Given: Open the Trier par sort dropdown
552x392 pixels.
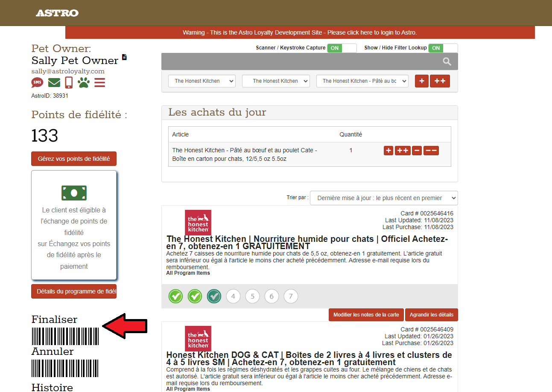Looking at the screenshot, I should pyautogui.click(x=383, y=198).
